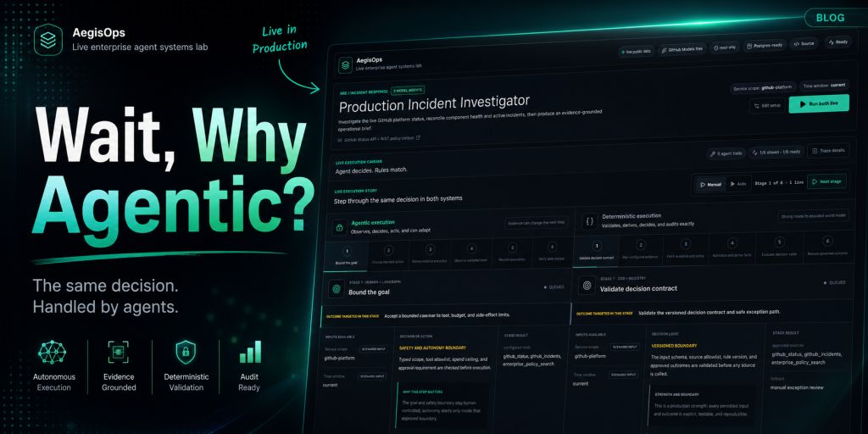Screen dimensions: 868x434
Task: Click the 1/6 shown status chip
Action: 776,153
